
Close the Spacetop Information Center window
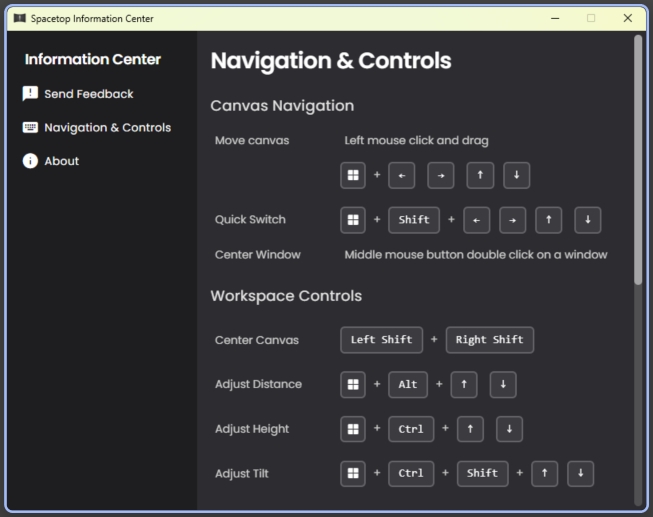coord(628,18)
